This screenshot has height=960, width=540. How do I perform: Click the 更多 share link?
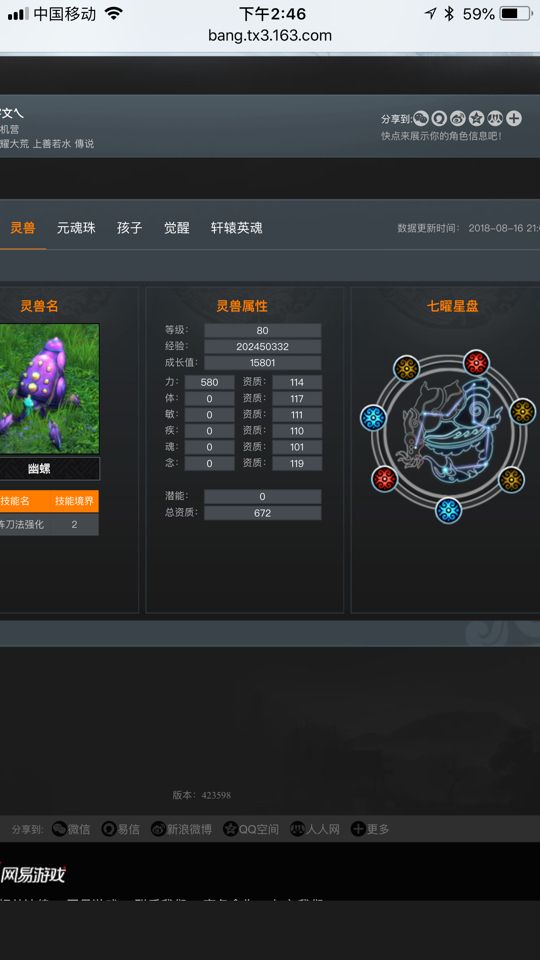pos(370,829)
